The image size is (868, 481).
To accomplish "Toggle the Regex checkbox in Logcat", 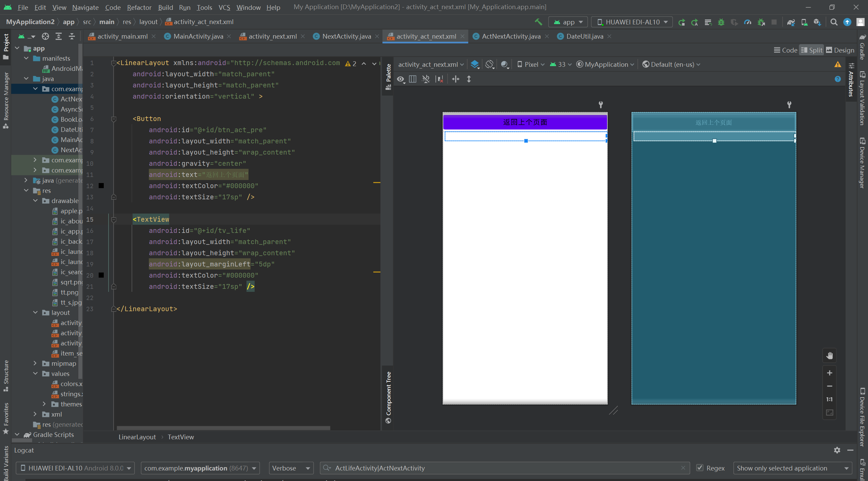I will pos(699,468).
